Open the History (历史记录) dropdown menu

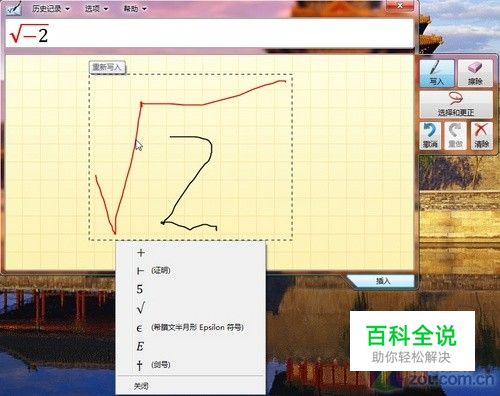[51, 9]
